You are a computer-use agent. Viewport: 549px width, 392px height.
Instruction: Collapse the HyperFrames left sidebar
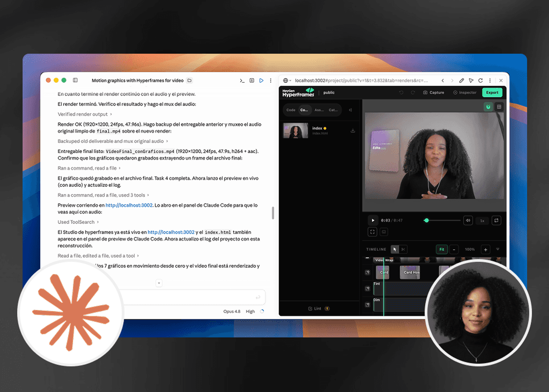pos(350,110)
